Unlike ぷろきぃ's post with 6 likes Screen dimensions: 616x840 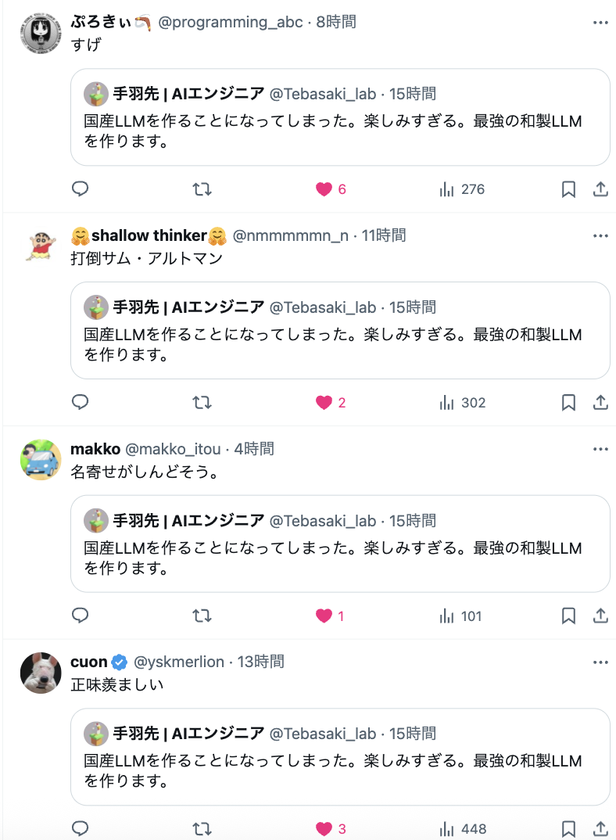(x=324, y=189)
